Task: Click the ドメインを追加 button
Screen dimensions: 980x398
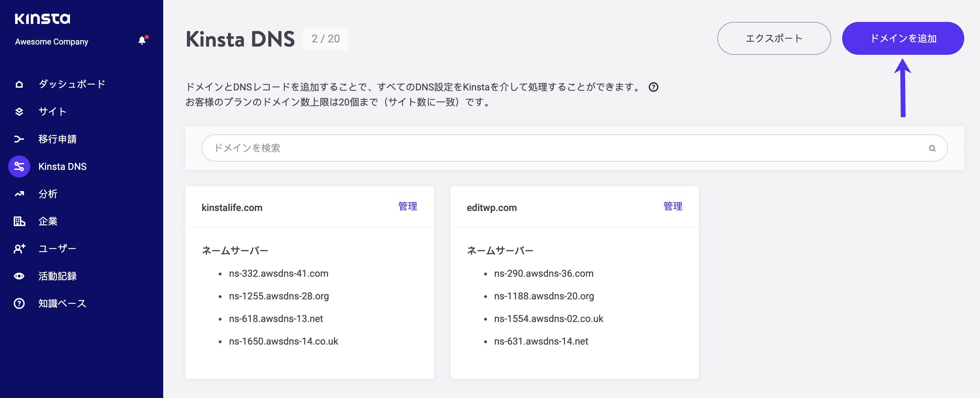Action: pyautogui.click(x=903, y=38)
